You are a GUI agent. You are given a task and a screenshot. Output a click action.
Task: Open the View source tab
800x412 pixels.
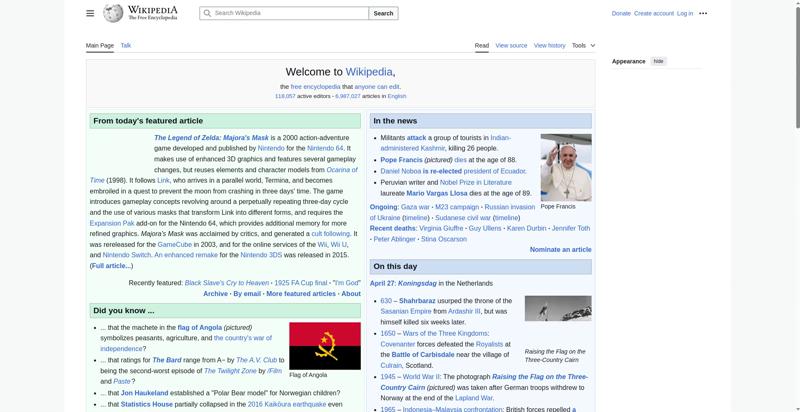(x=511, y=45)
